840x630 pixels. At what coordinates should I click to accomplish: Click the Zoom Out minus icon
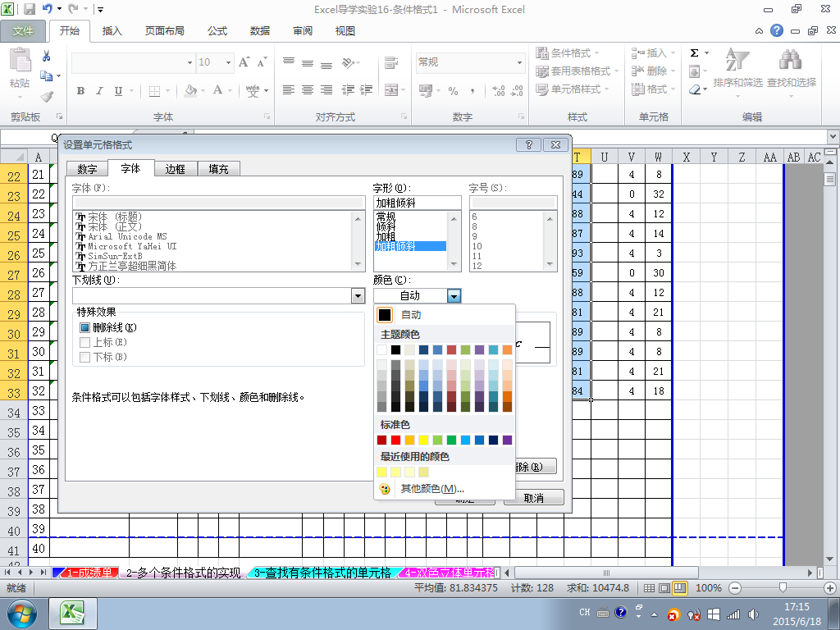(x=735, y=587)
